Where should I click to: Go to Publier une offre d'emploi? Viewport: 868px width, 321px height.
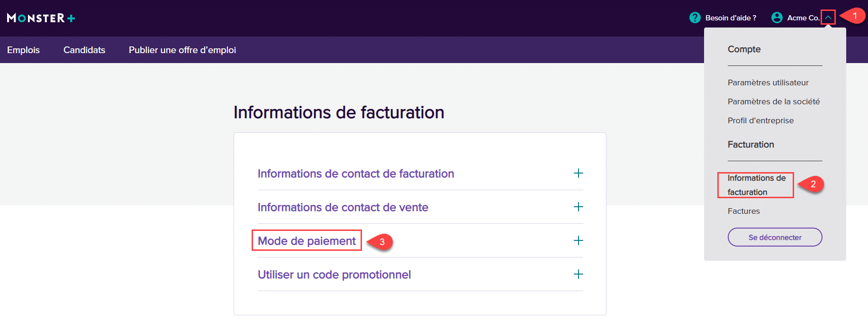(x=182, y=50)
